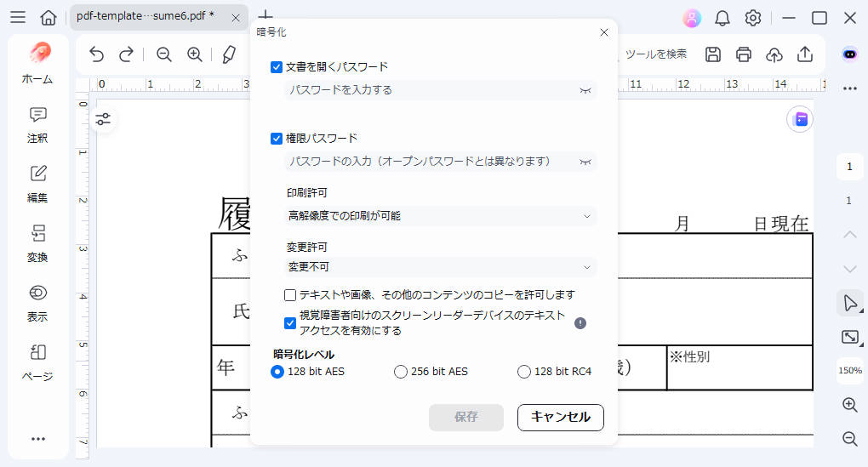Reveal the permission password with eye icon
This screenshot has height=467, width=868.
point(585,162)
